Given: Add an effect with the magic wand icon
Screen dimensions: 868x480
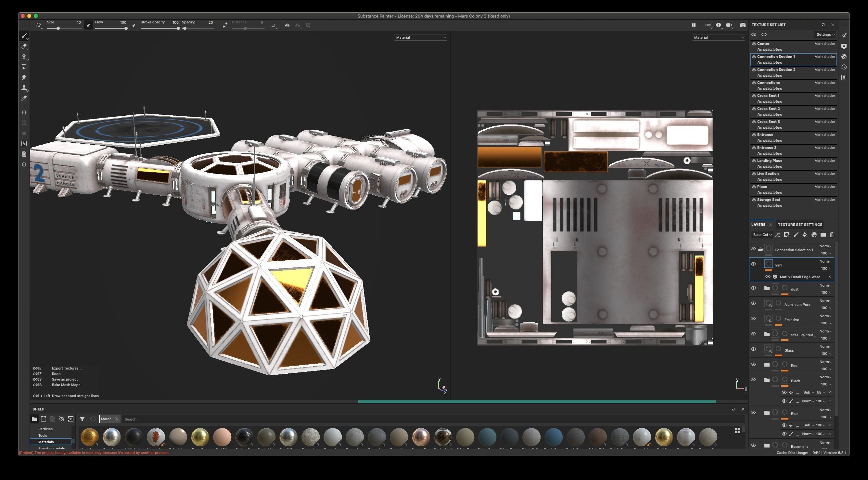Looking at the screenshot, I should (778, 235).
